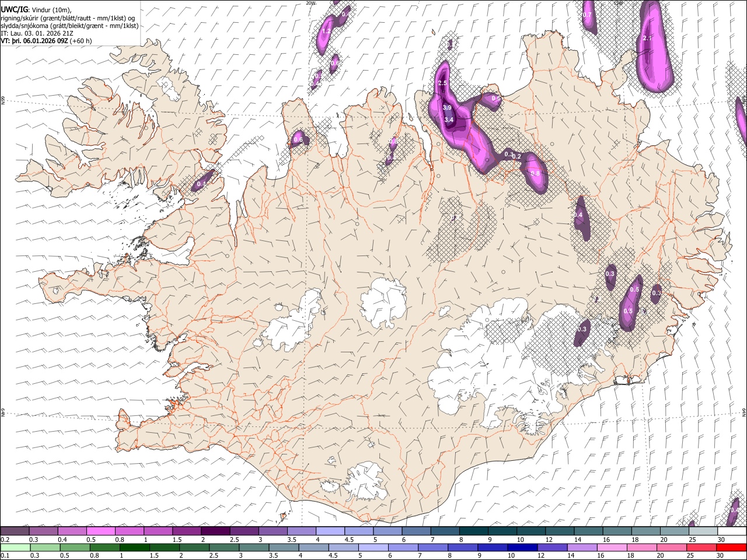Click the 'slydda/snjókoma' legend description line
The width and height of the screenshot is (747, 560).
tap(69, 26)
